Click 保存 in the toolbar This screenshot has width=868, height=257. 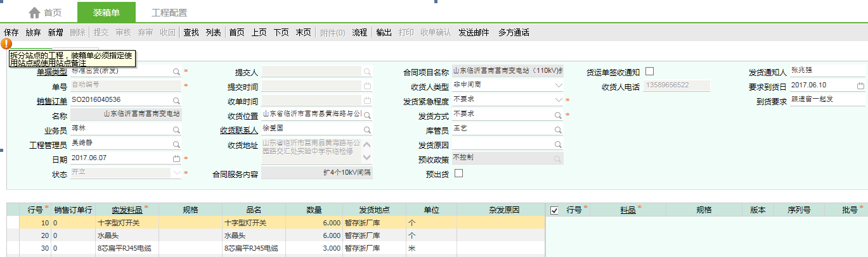pos(11,32)
